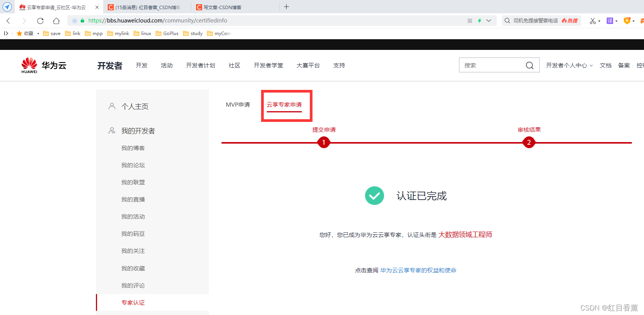Open 我的评论 in the sidebar
This screenshot has height=315, width=644.
[133, 286]
